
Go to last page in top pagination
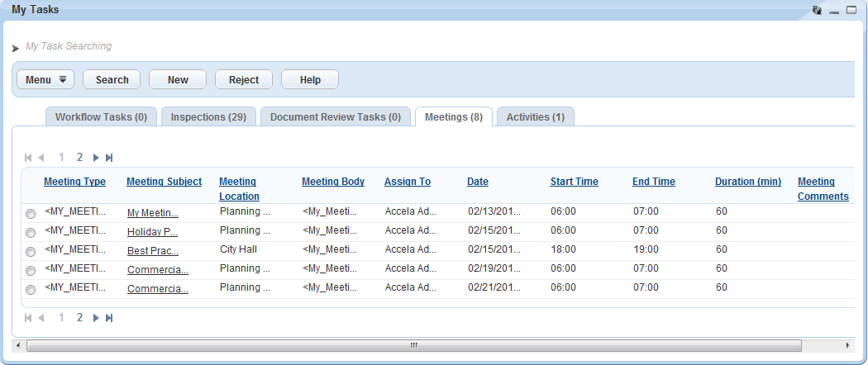tap(109, 157)
